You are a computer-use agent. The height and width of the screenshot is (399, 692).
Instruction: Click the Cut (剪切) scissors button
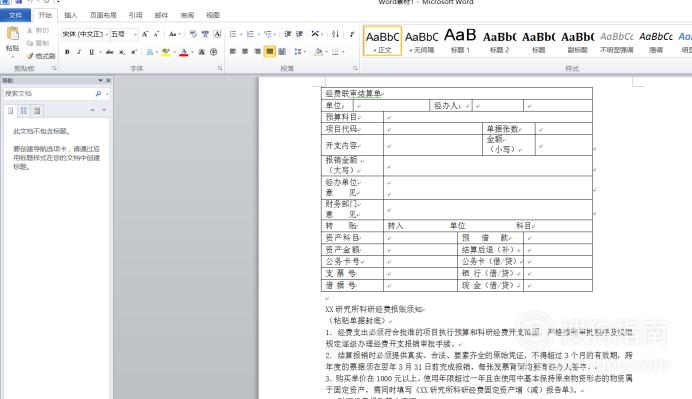click(x=38, y=30)
